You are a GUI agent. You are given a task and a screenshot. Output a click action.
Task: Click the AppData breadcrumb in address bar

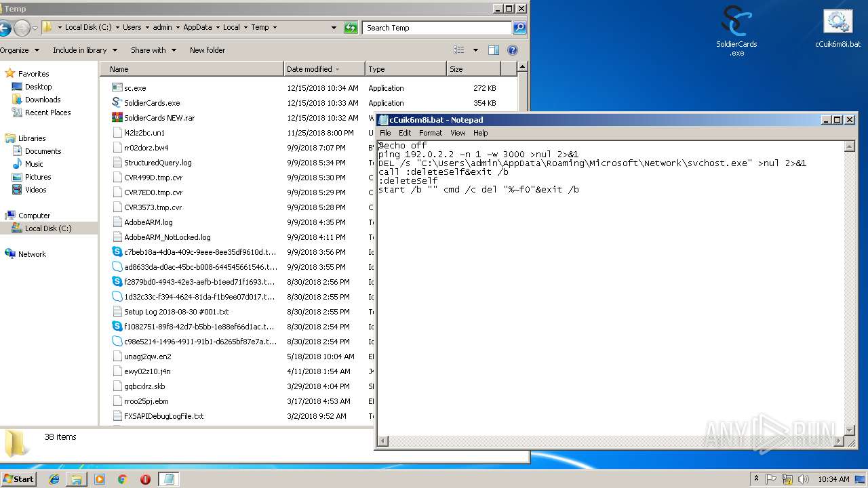(197, 28)
